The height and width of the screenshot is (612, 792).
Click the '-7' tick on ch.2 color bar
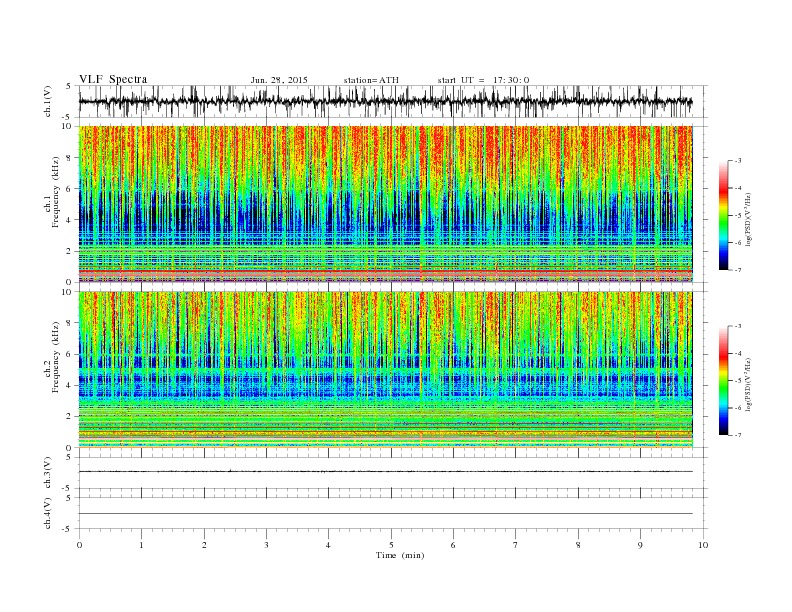tap(737, 435)
